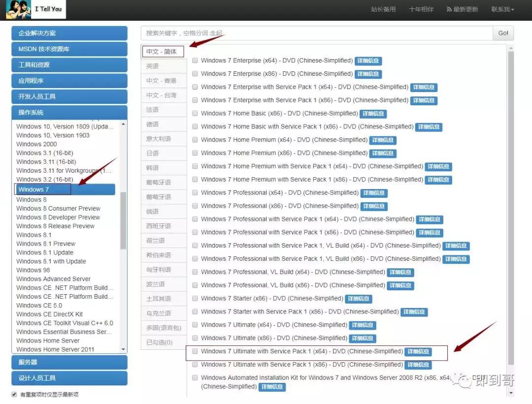Show 详细信息 for Windows 7 Home Basic (x86)
The height and width of the screenshot is (404, 532).
click(x=373, y=114)
